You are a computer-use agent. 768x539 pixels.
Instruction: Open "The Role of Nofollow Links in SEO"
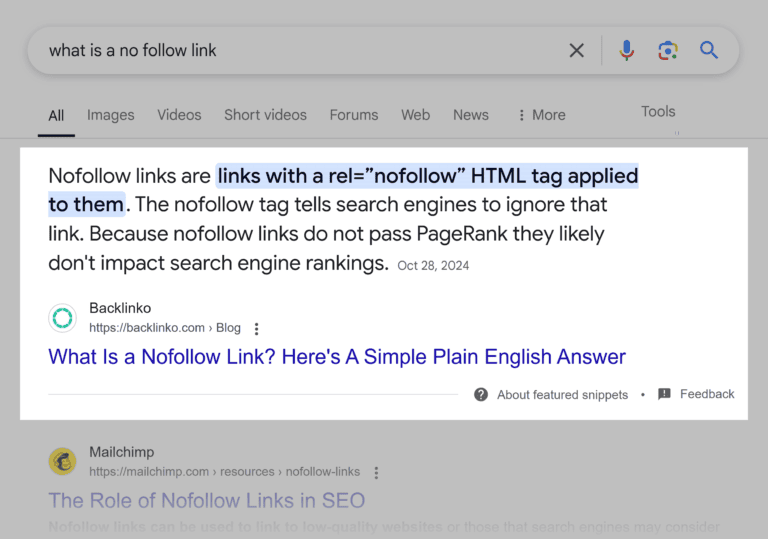(x=207, y=501)
